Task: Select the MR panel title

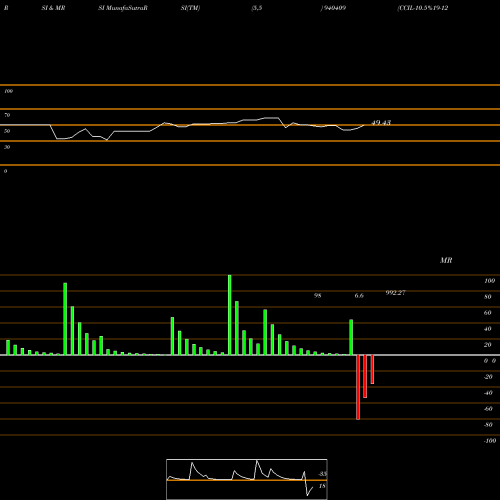Action: (x=446, y=260)
